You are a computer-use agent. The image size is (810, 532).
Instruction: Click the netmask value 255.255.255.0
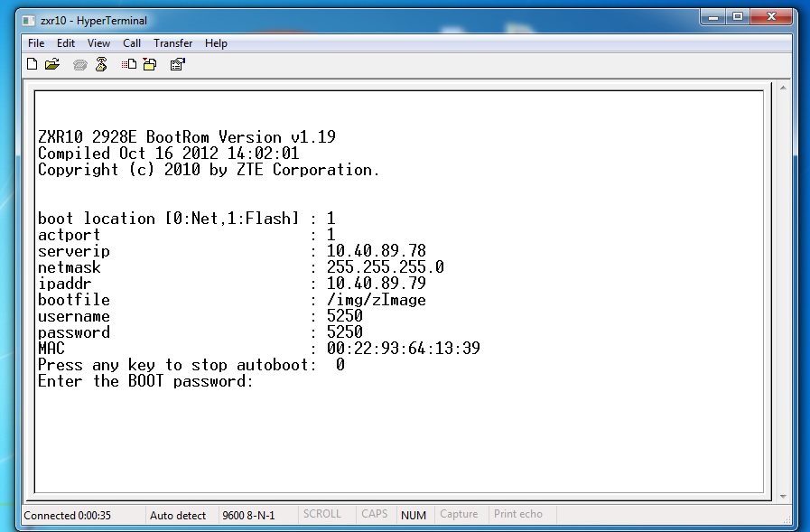[386, 267]
